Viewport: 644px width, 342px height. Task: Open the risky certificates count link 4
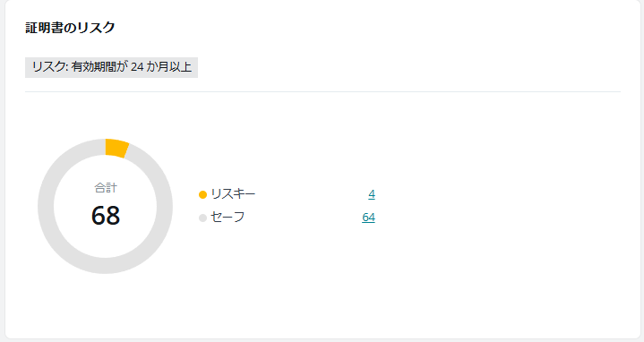pos(372,194)
